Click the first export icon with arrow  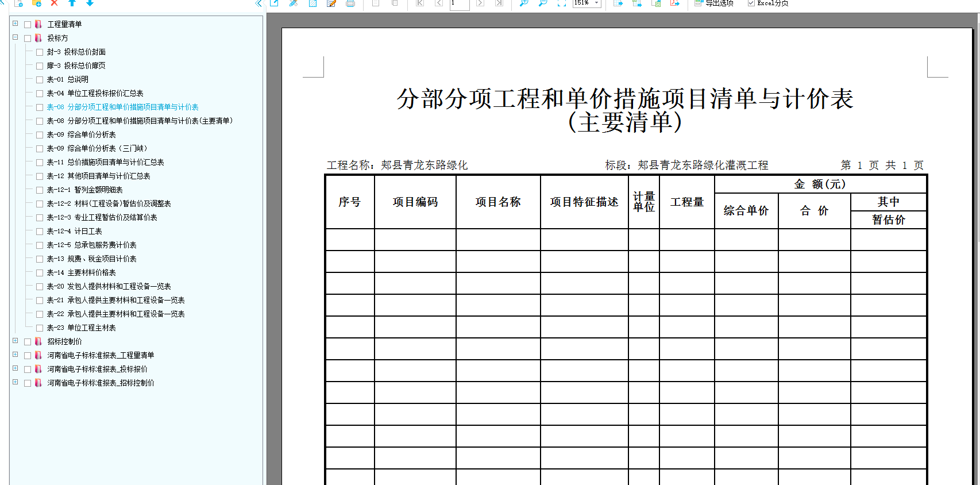point(618,3)
